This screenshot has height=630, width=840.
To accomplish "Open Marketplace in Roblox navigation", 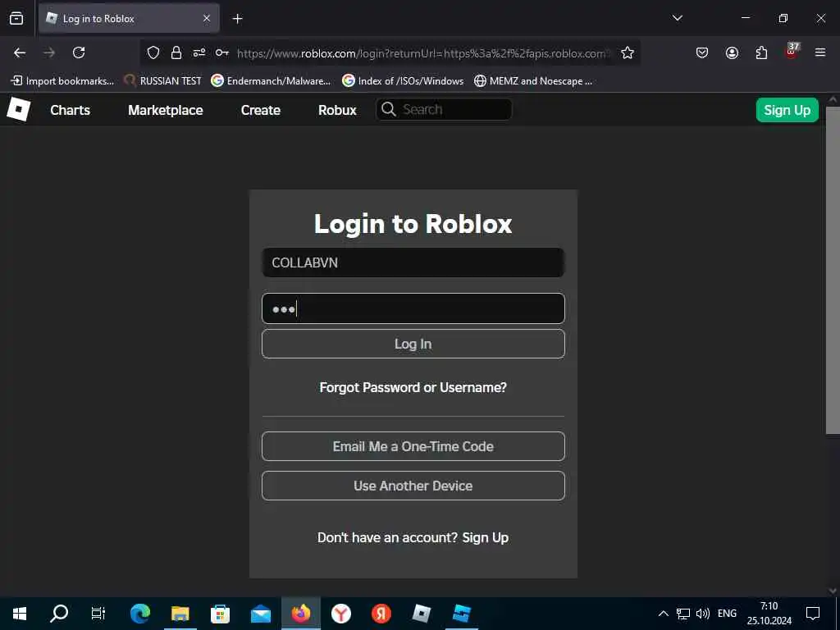I will coord(166,110).
